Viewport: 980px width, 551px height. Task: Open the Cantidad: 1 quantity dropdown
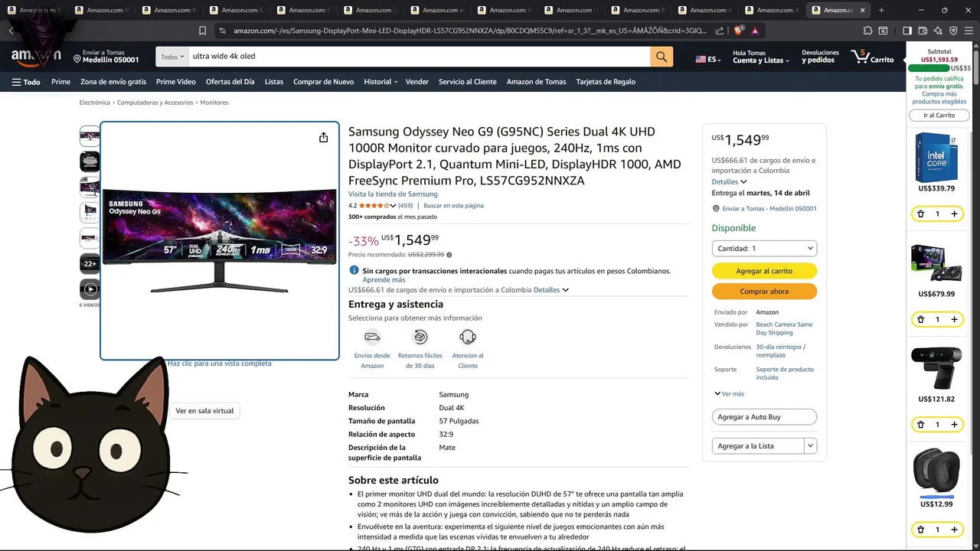click(764, 249)
